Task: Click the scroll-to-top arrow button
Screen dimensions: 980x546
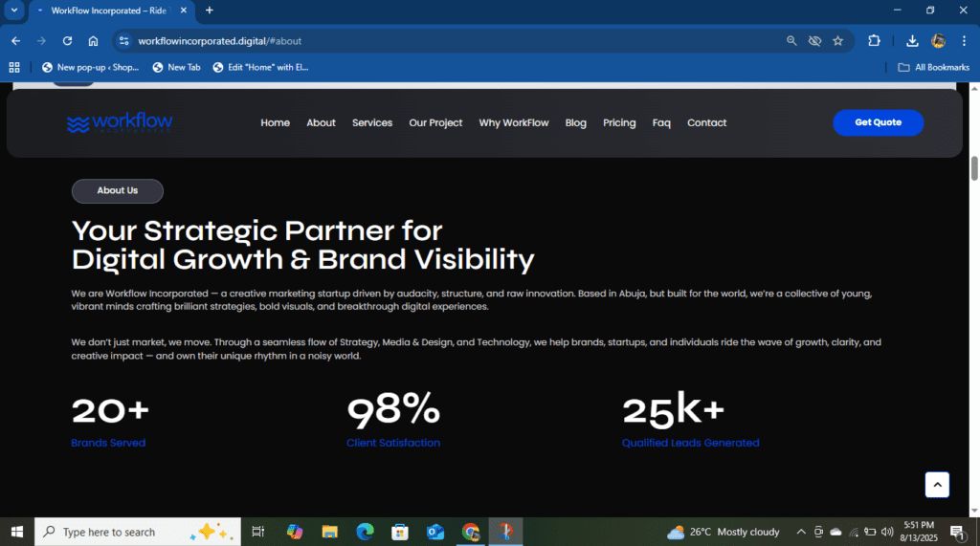Action: 937,485
